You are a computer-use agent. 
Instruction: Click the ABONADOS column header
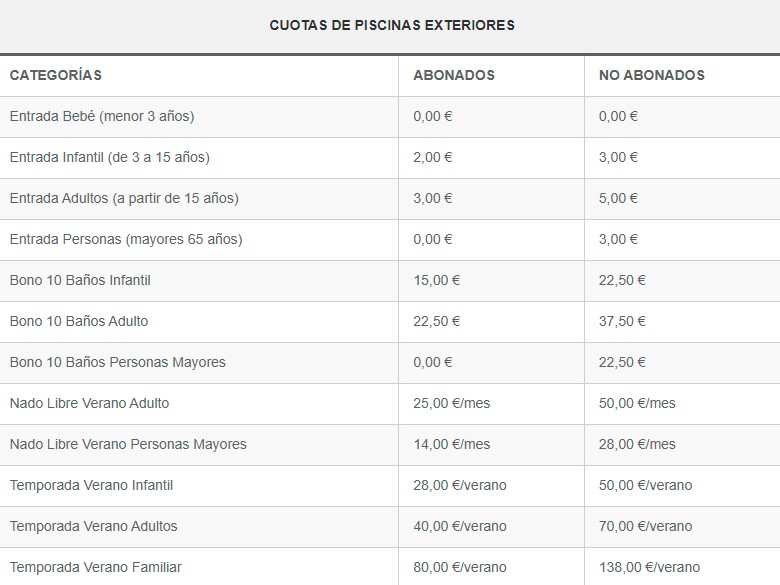pos(454,75)
